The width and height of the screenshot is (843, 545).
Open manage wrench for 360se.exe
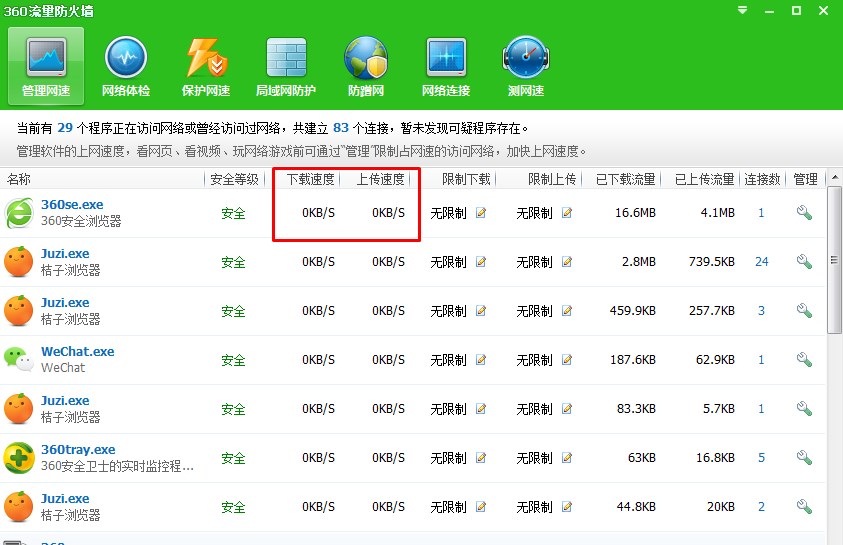(804, 213)
